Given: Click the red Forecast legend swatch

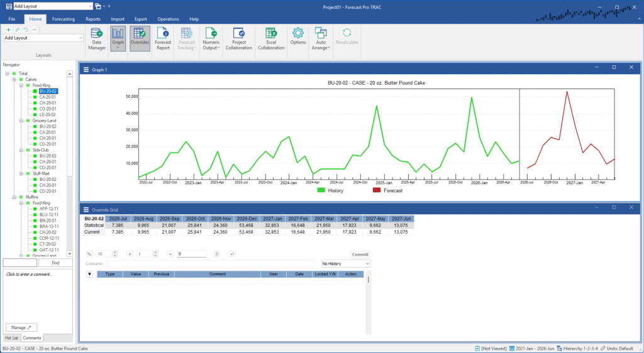Looking at the screenshot, I should [x=377, y=190].
